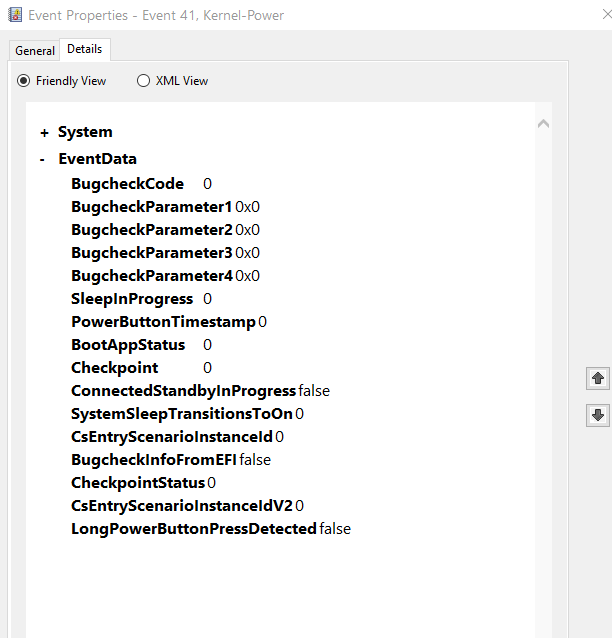Click the Event Properties window icon

pyautogui.click(x=15, y=15)
